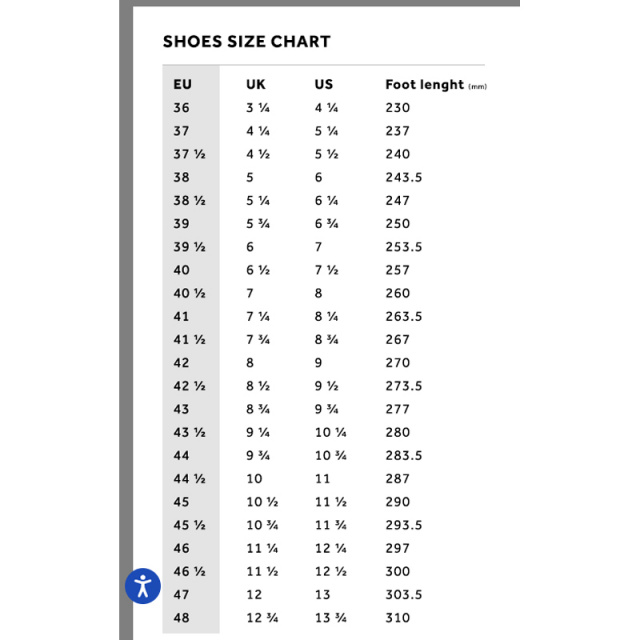Viewport: 640px width, 640px height.
Task: Select US size 13 cell
Action: (x=322, y=595)
